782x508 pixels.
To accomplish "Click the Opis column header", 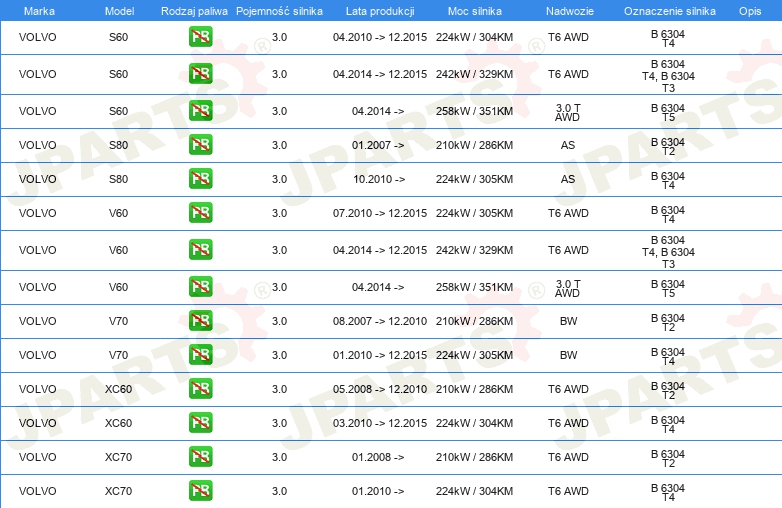I will click(750, 11).
